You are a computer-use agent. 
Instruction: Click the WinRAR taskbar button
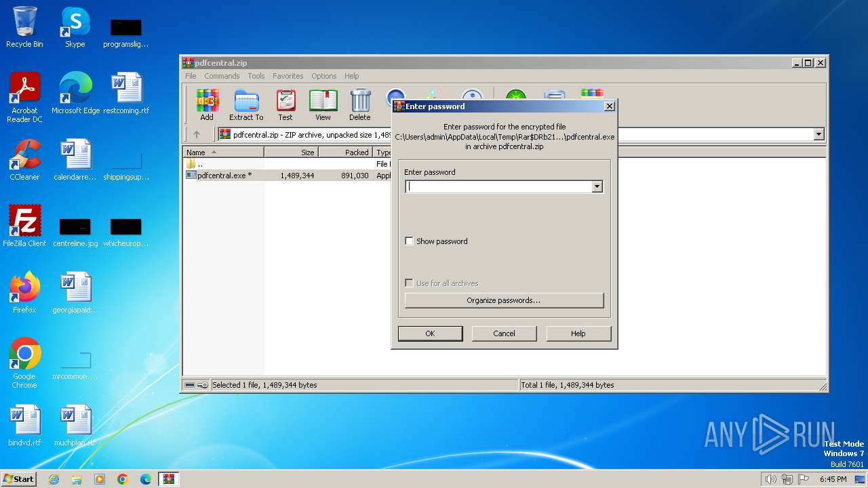169,479
